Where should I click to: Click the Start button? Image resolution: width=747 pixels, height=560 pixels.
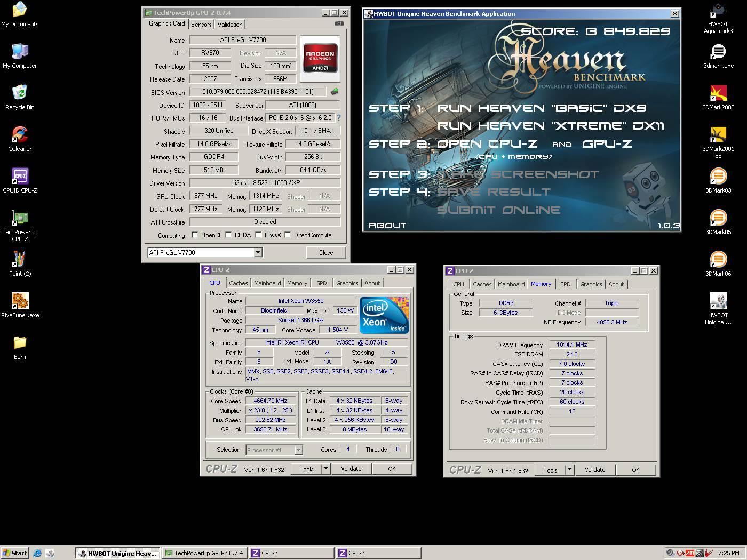coord(14,553)
